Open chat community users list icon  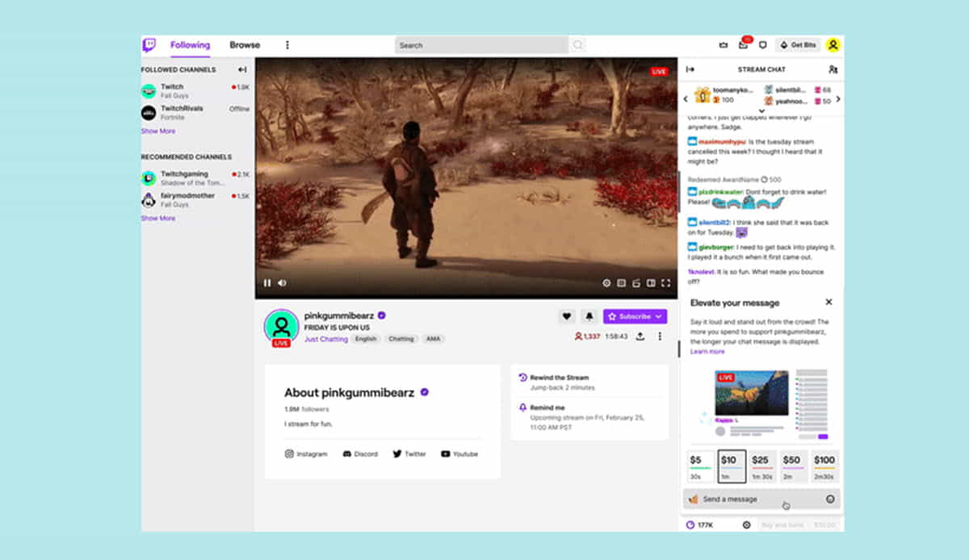pos(833,69)
